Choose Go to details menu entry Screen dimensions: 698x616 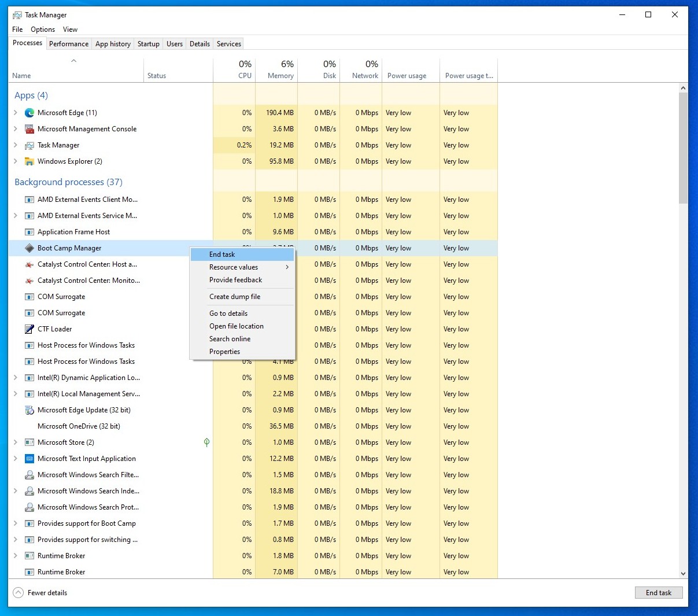(242, 313)
